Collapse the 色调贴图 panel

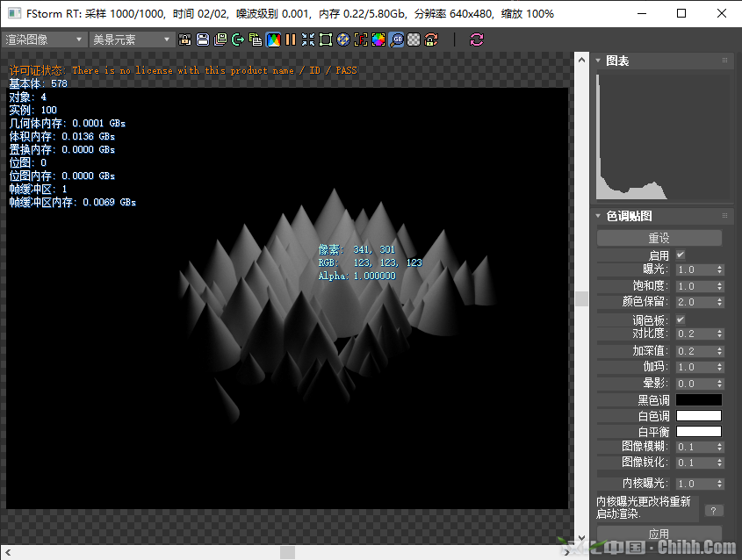(x=599, y=216)
